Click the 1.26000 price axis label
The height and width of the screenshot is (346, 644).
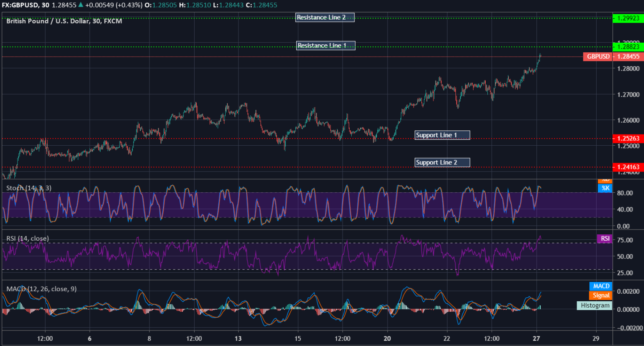pyautogui.click(x=628, y=121)
